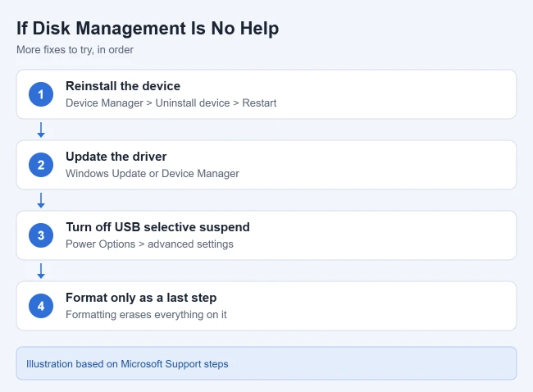Screen dimensions: 533x392
Task: Click the 'More fixes to try, in order' subtitle
Action: (x=75, y=50)
